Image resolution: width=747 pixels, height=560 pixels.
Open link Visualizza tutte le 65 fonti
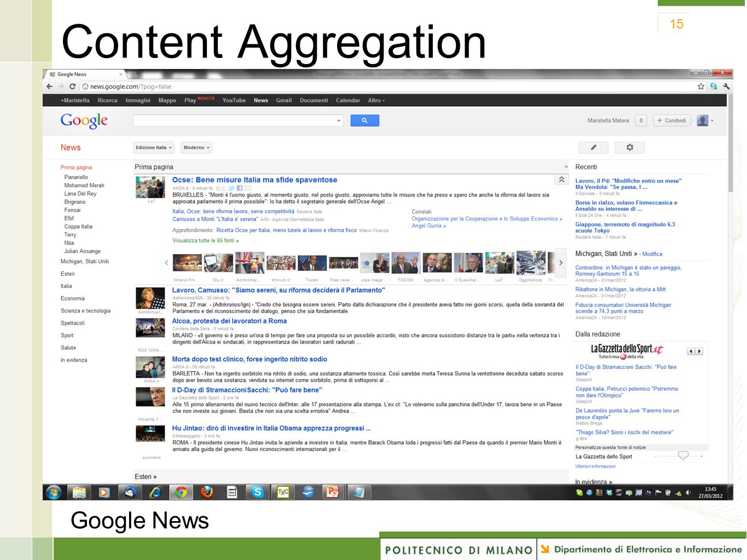pyautogui.click(x=205, y=240)
